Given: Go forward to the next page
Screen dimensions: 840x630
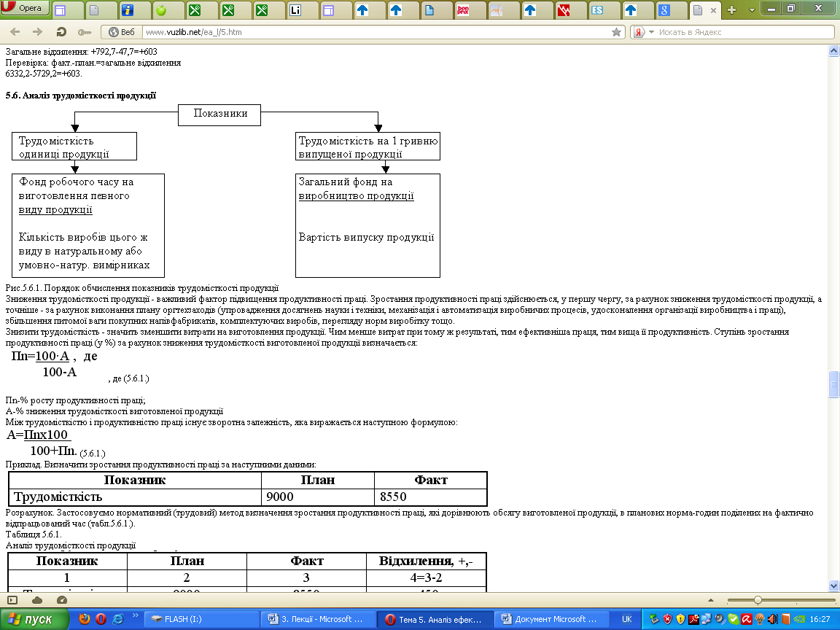Looking at the screenshot, I should (37, 32).
